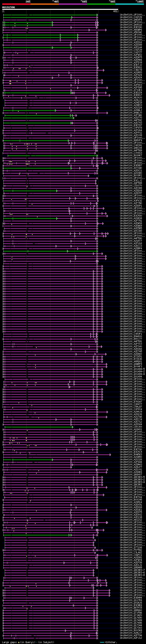The height and width of the screenshot is (644, 146).
Task: Select label UniRef100_Q0CCW3
Action: (131, 231)
